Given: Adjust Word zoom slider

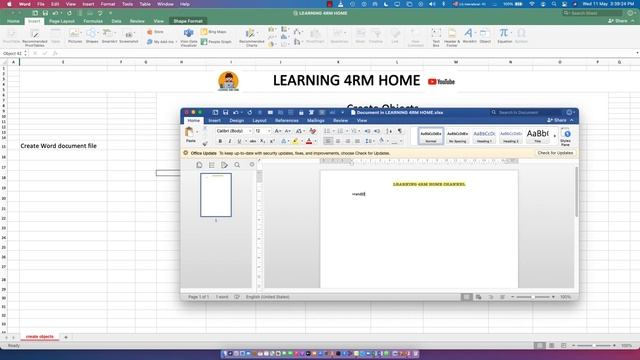Looking at the screenshot, I should [x=533, y=297].
